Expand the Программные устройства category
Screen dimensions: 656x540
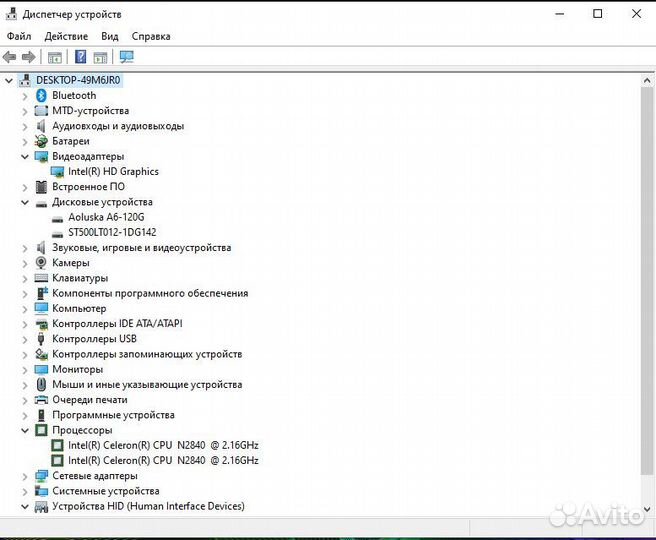pos(25,416)
